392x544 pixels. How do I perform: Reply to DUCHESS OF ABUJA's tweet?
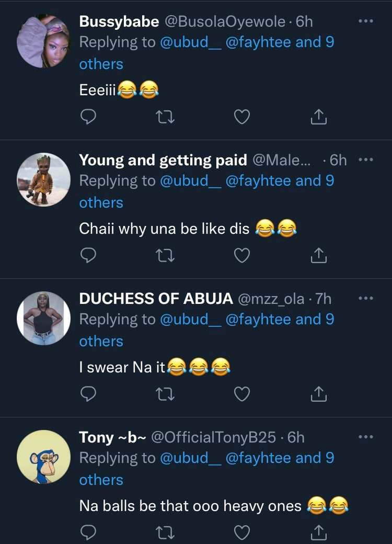pyautogui.click(x=88, y=394)
